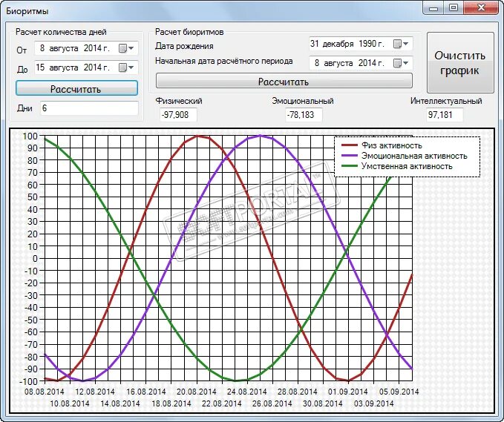The image size is (504, 422).
Task: Click the 'Начальная дата расчётного периода' label
Action: pos(223,61)
